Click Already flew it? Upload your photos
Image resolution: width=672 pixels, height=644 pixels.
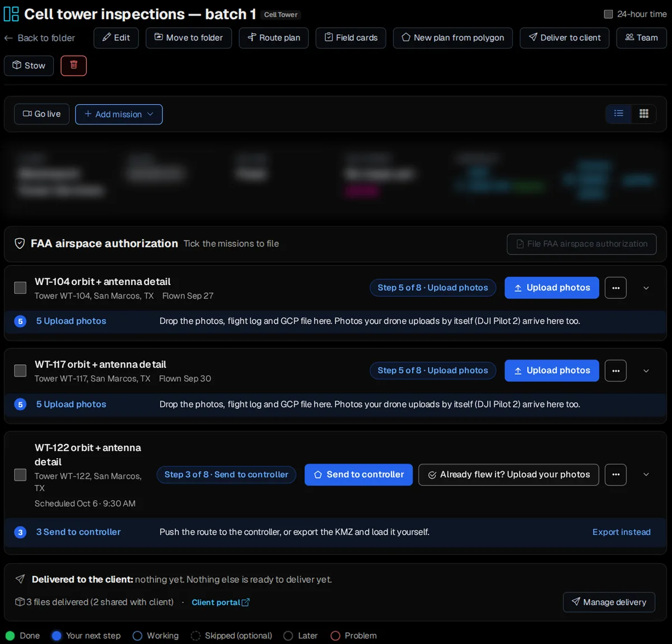(x=508, y=475)
